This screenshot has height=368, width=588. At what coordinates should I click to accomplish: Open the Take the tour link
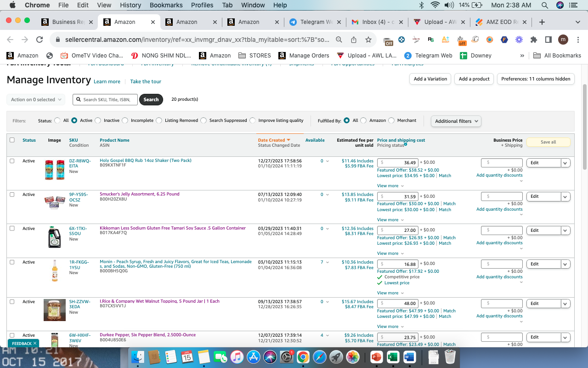(146, 81)
